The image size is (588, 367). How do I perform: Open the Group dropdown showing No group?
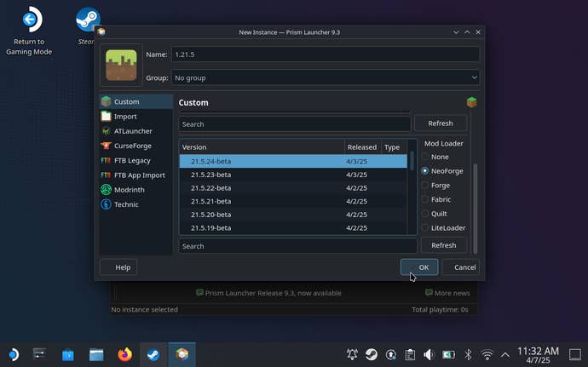pos(326,77)
